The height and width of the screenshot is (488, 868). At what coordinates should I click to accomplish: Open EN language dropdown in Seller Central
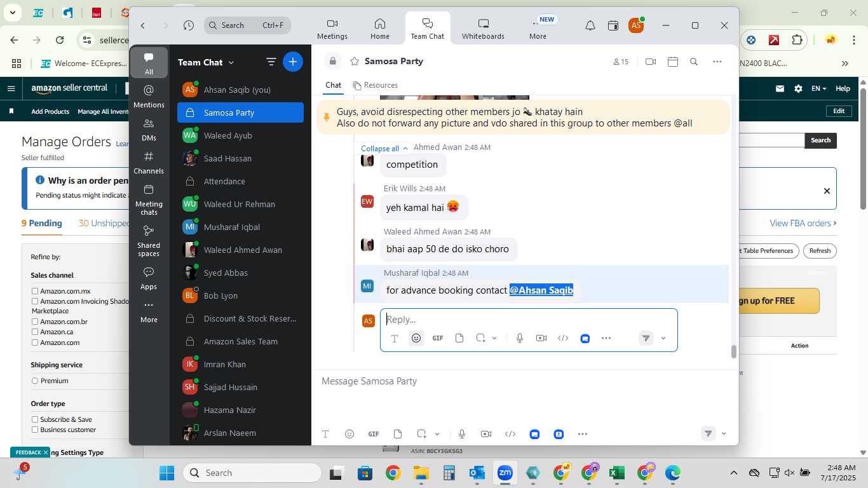819,88
